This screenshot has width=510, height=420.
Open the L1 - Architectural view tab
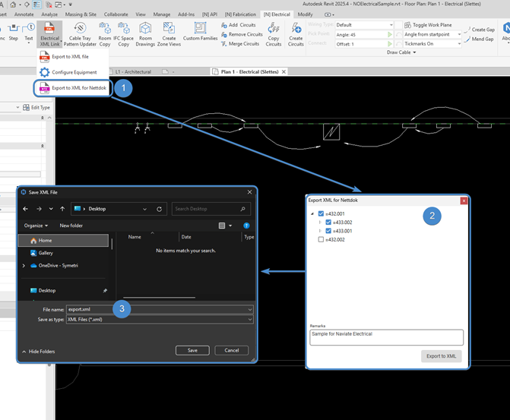coord(133,72)
